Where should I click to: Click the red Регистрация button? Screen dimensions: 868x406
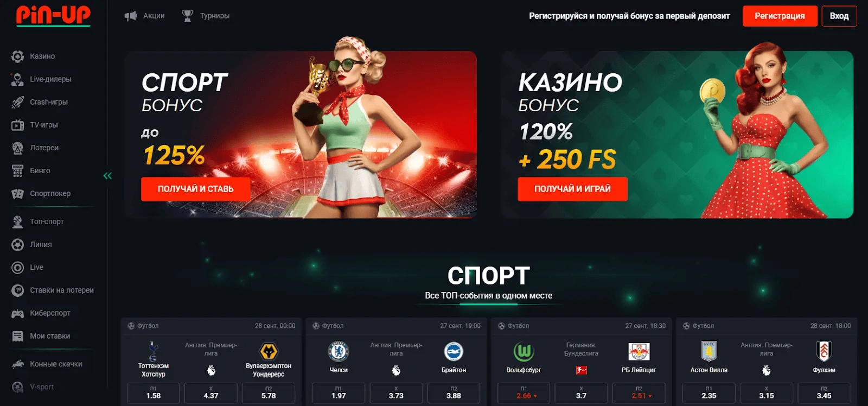point(780,16)
